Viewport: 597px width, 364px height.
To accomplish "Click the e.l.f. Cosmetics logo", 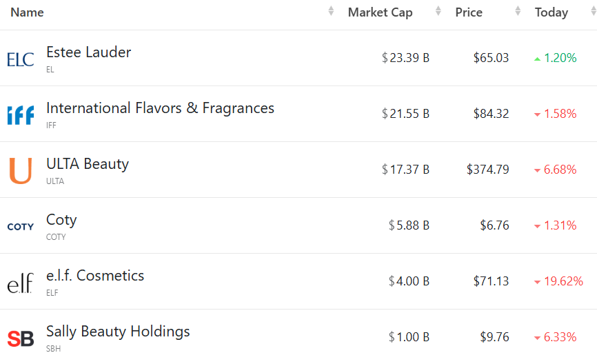I will click(21, 283).
